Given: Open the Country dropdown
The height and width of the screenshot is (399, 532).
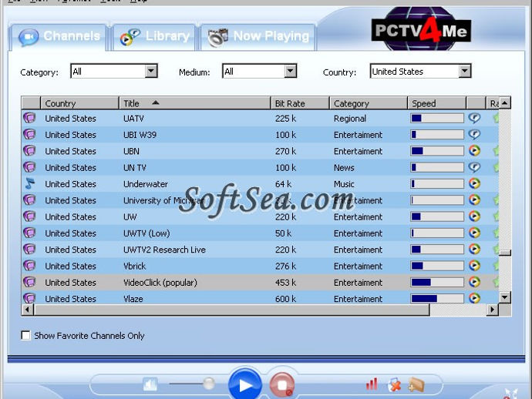Looking at the screenshot, I should tap(420, 71).
